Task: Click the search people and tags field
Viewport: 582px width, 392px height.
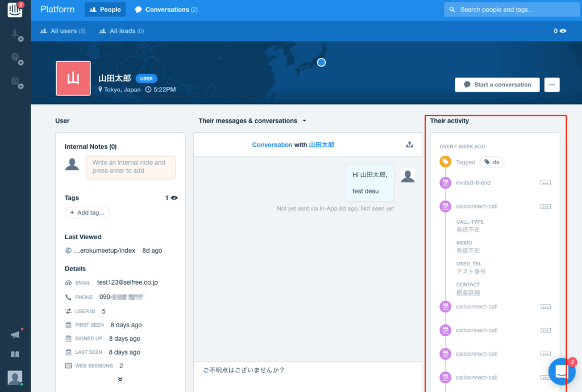Action: (511, 9)
